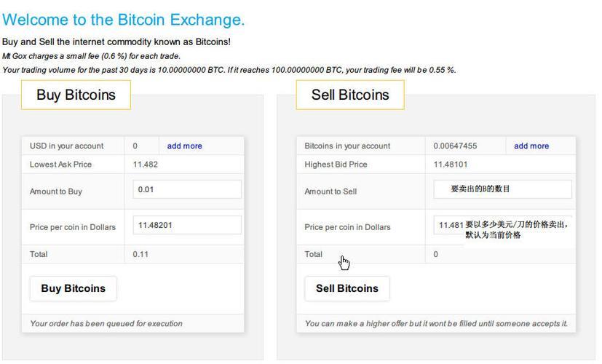Click the Bitcoins in your account balance value
This screenshot has width=602, height=364.
point(456,146)
